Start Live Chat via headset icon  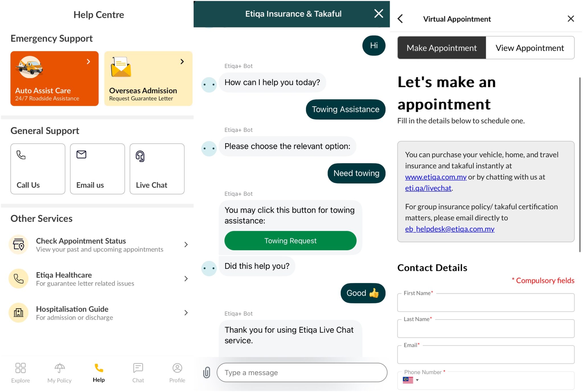pyautogui.click(x=140, y=156)
